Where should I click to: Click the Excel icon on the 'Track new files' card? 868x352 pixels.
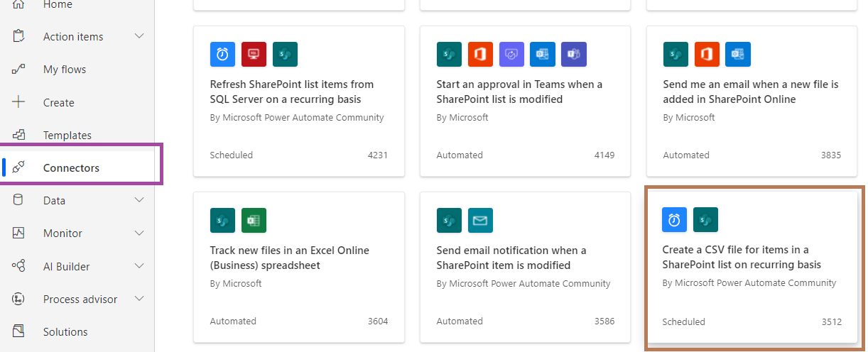click(x=254, y=220)
